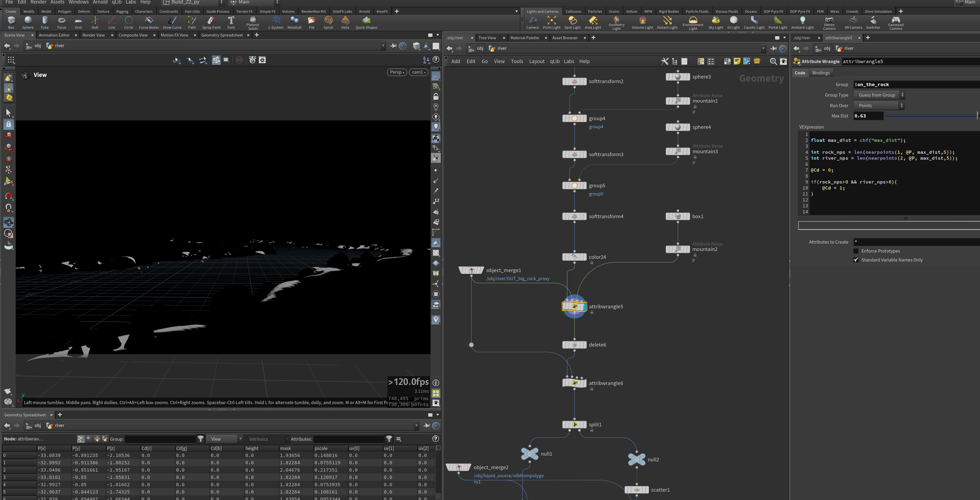Image resolution: width=980 pixels, height=500 pixels.
Task: Add a Point Light from shelf
Action: (551, 22)
